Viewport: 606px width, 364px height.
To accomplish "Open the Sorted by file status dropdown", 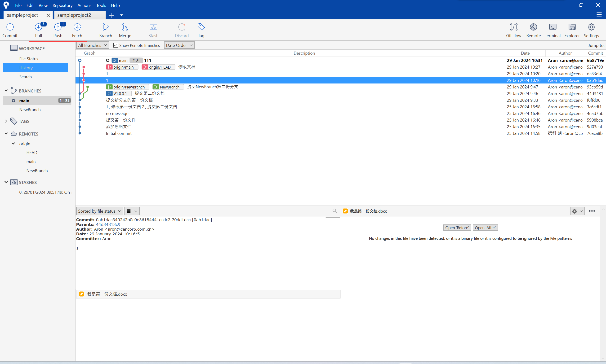I will coord(99,211).
